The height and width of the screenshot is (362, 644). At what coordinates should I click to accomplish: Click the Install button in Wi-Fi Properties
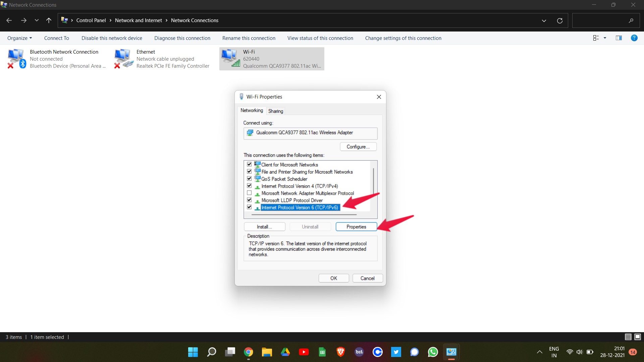pyautogui.click(x=265, y=226)
